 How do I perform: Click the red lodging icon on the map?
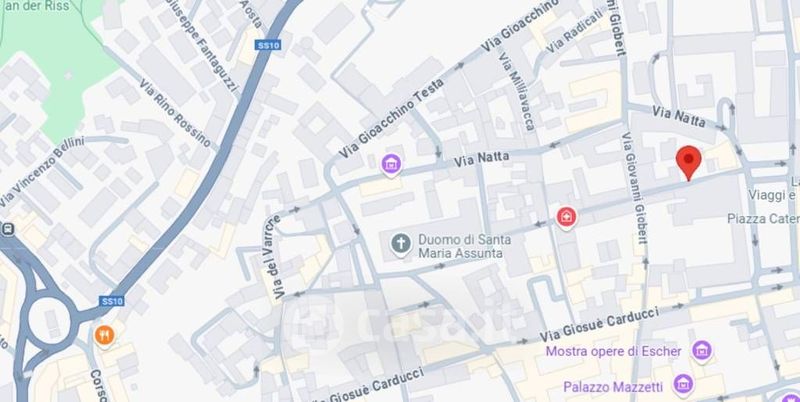566,218
